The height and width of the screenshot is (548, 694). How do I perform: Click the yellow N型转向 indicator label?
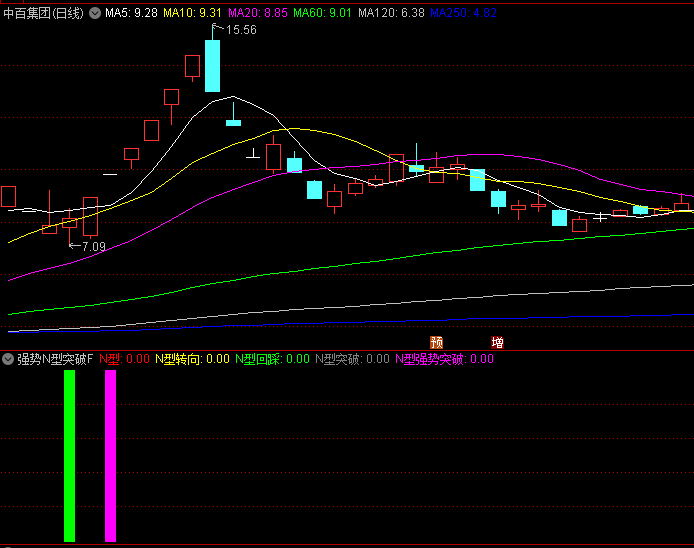177,359
